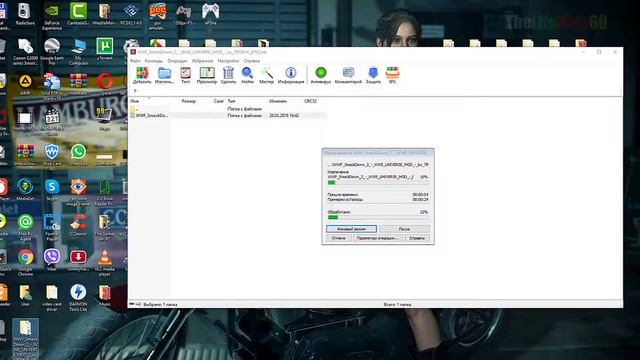Image resolution: width=640 pixels, height=360 pixels.
Task: Click the Найти (Find) magnifier icon
Action: pos(247,76)
